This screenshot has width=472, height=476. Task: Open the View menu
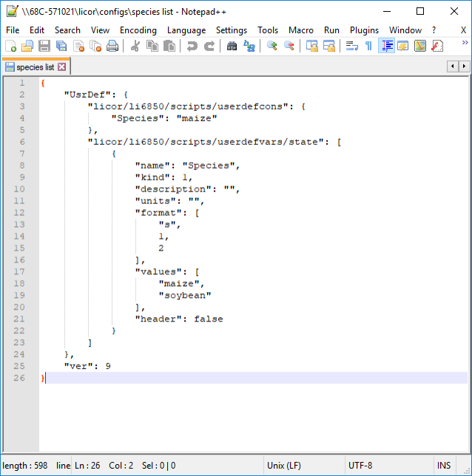click(100, 30)
